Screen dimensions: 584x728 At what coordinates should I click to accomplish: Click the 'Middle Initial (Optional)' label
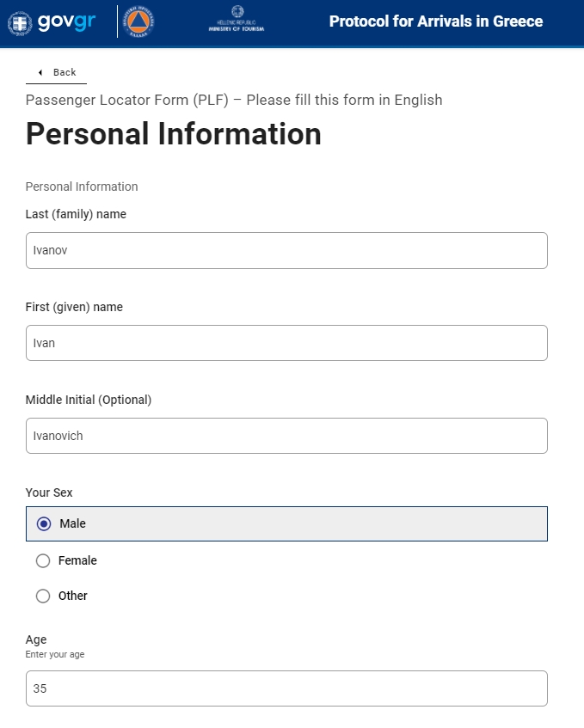(x=89, y=400)
